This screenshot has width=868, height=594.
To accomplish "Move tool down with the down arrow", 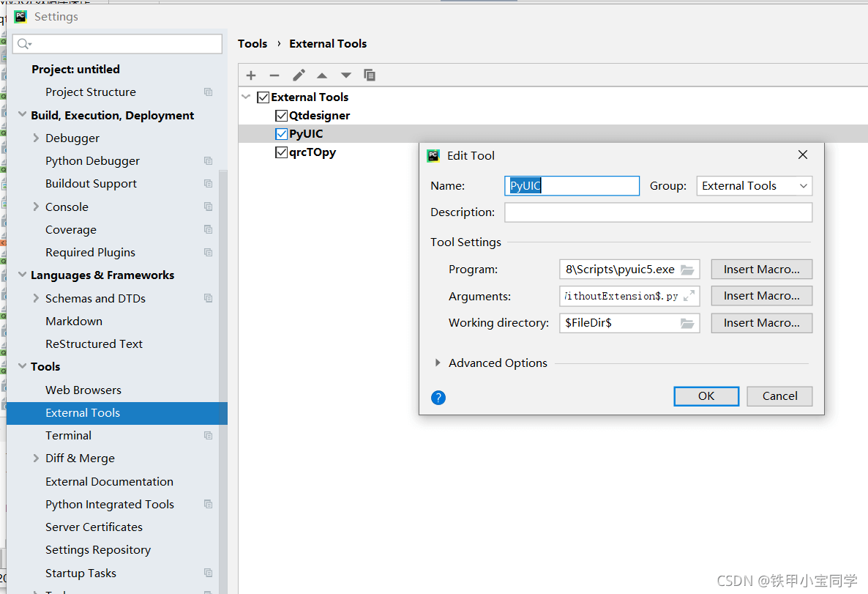I will tap(346, 75).
